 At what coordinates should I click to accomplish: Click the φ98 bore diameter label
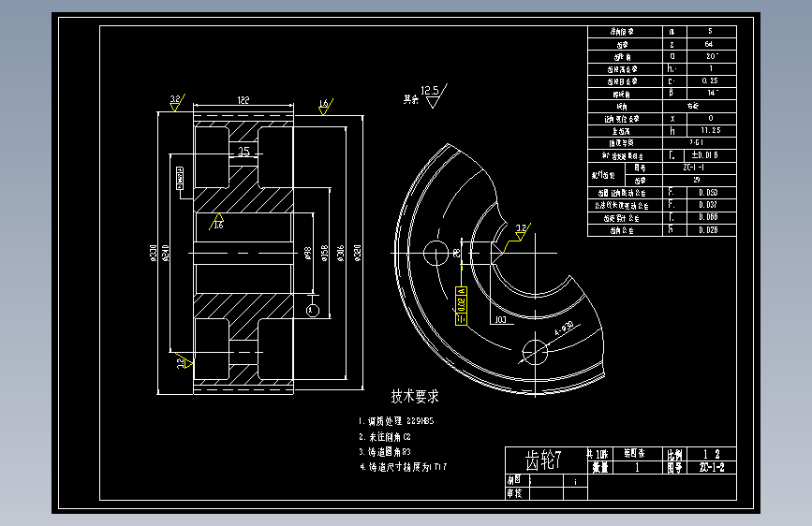coord(307,253)
